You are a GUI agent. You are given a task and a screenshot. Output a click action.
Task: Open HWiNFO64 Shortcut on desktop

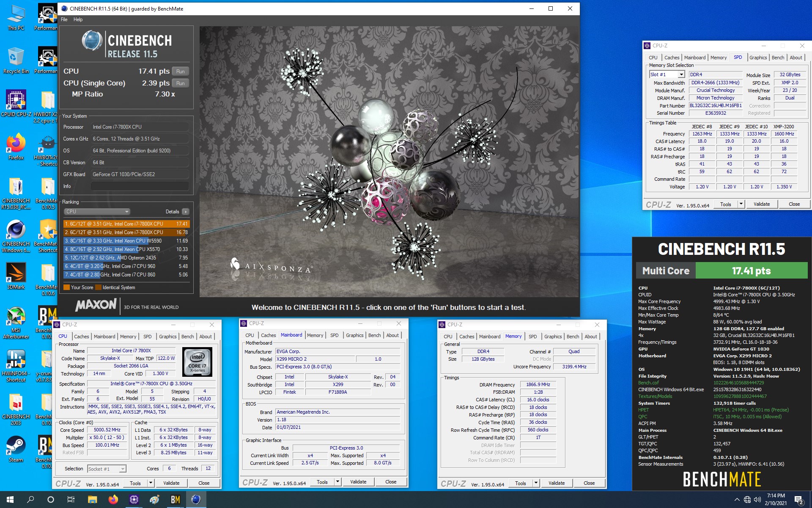point(16,366)
